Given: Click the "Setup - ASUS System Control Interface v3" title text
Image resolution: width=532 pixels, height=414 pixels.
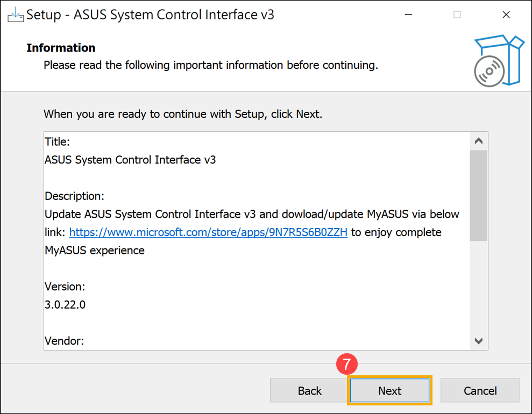Looking at the screenshot, I should point(150,15).
